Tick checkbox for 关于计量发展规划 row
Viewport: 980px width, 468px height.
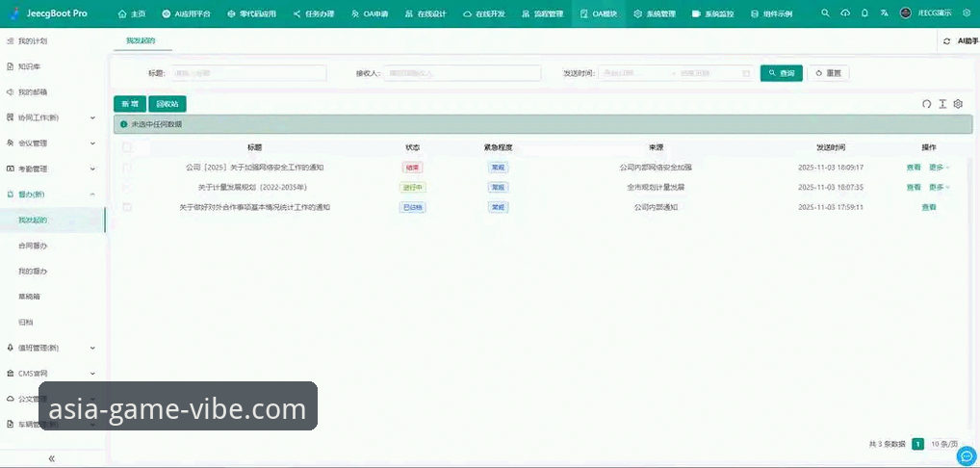tap(127, 187)
